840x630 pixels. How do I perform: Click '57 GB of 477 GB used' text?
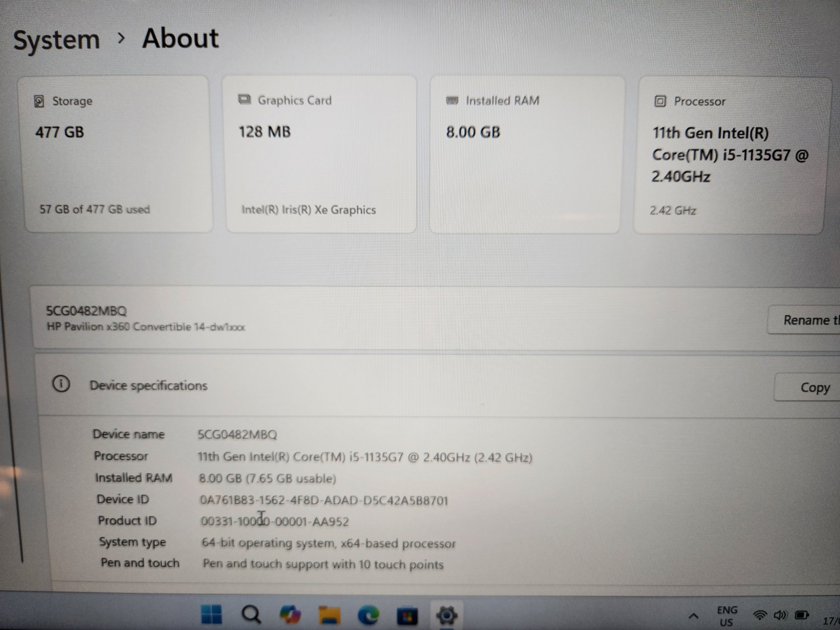(x=94, y=209)
